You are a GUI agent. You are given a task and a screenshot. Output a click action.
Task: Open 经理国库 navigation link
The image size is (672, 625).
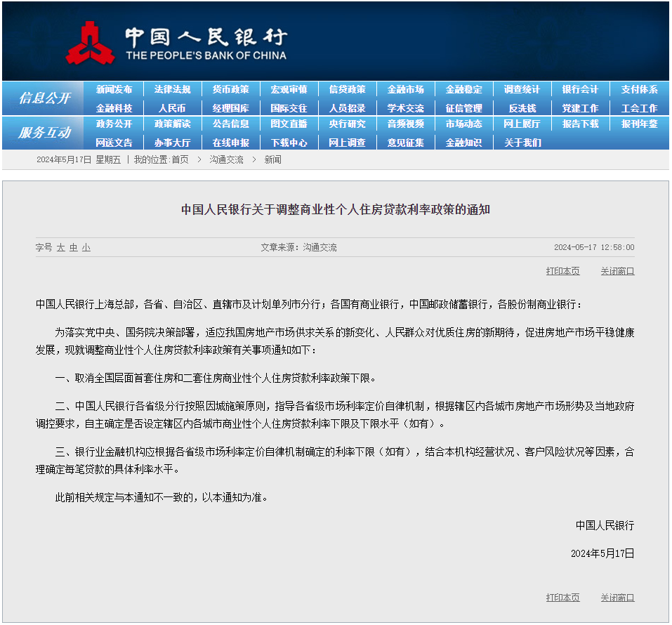click(230, 108)
